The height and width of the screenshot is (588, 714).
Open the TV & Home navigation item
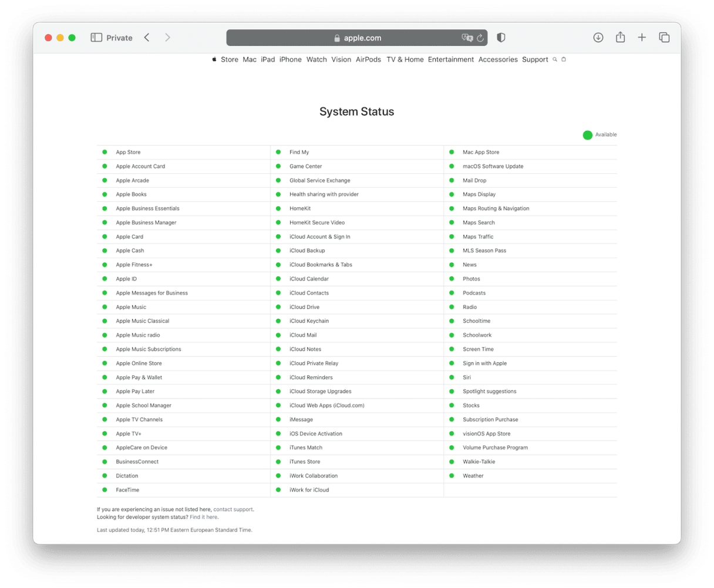(x=405, y=59)
